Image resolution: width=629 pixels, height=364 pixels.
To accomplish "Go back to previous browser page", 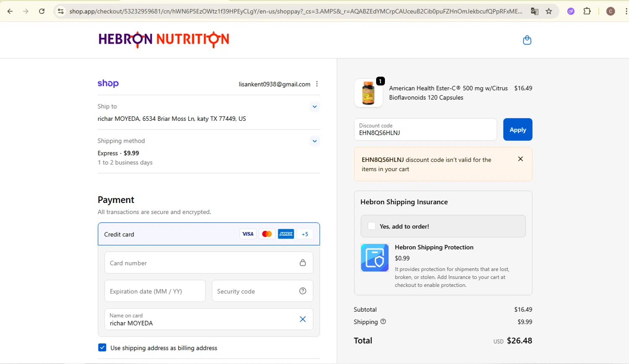I will point(10,11).
